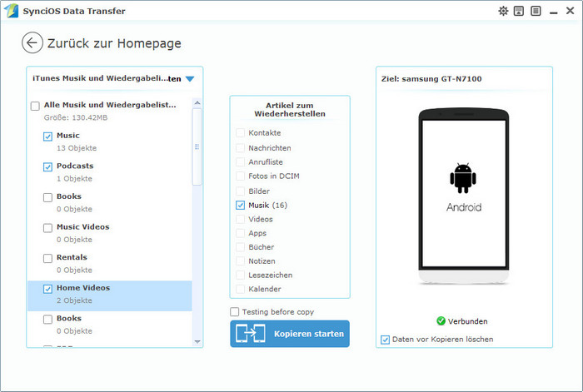Minimize the SynciOS window
The width and height of the screenshot is (583, 392).
[x=554, y=12]
